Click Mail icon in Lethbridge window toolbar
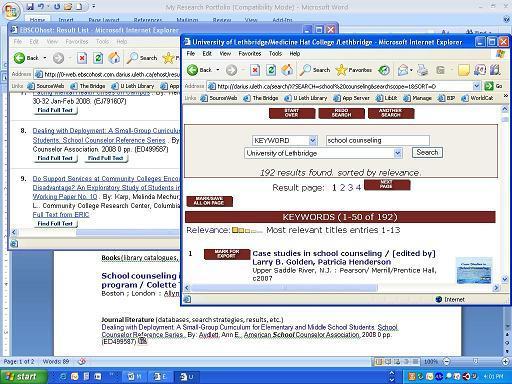Screen dimensions: 512x384 (403, 70)
